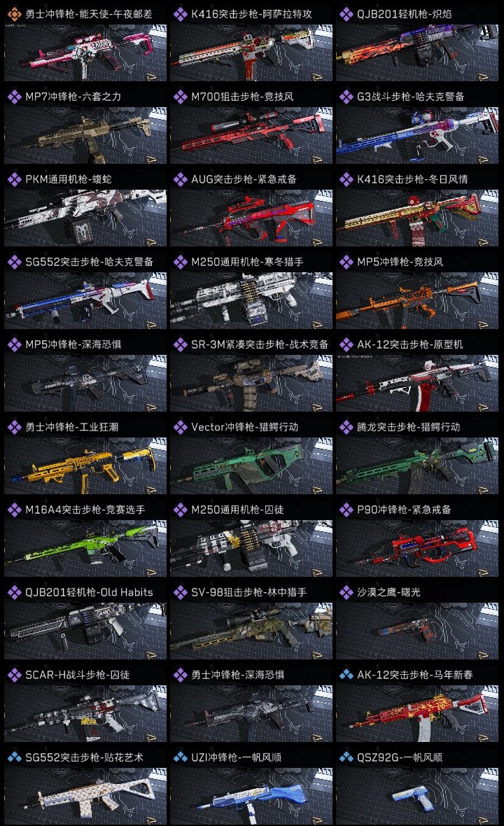The height and width of the screenshot is (826, 504).
Task: Click the blue rarity icon beside SG552突击步枪-贴花艺术
Action: 14,757
